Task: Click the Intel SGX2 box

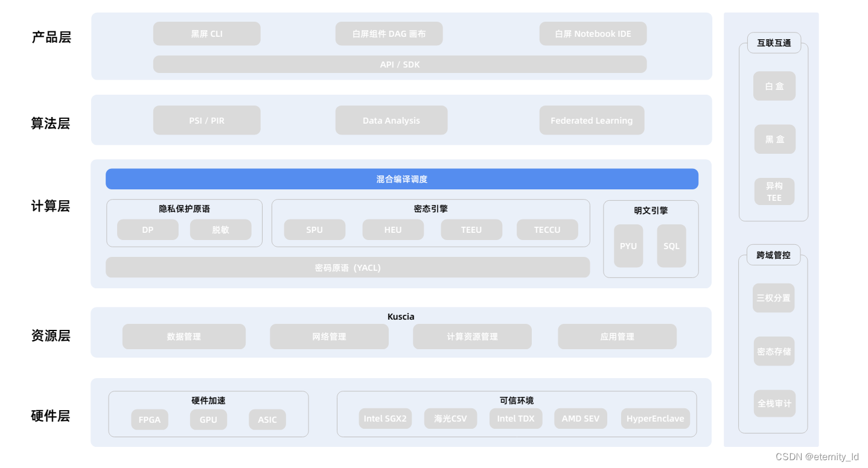Action: pos(385,419)
